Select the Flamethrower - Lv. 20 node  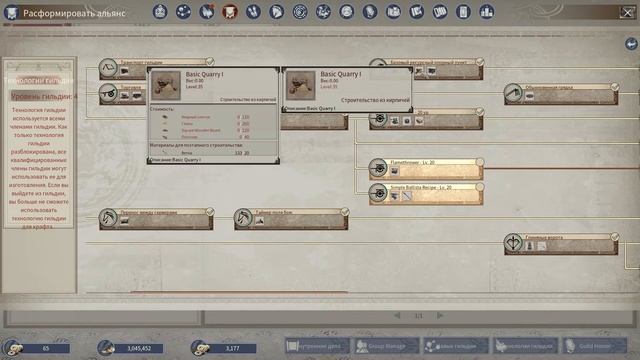click(427, 169)
